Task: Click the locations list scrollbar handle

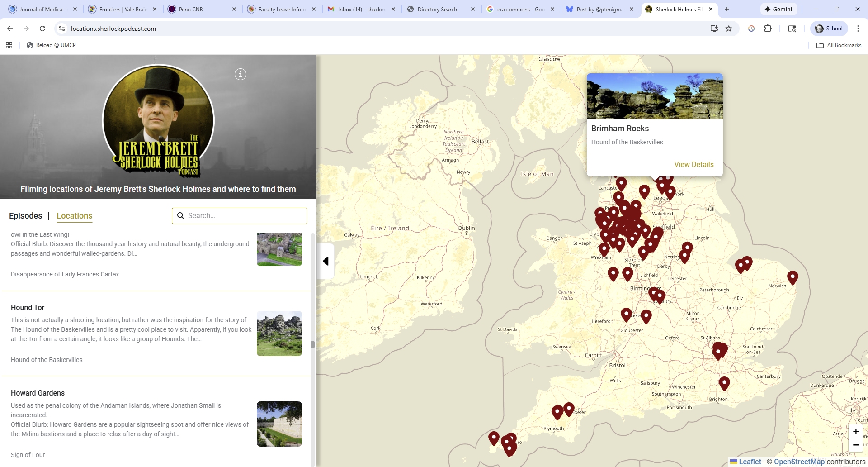Action: 312,344
